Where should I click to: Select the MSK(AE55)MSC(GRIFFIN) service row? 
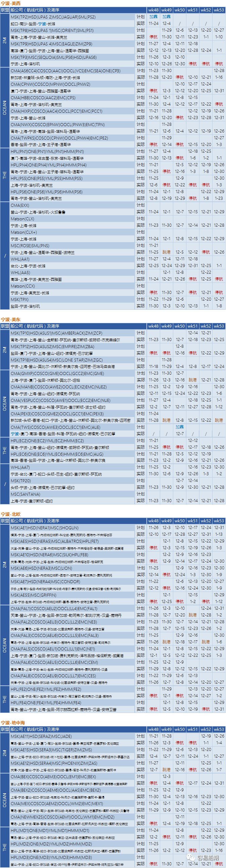33,595
